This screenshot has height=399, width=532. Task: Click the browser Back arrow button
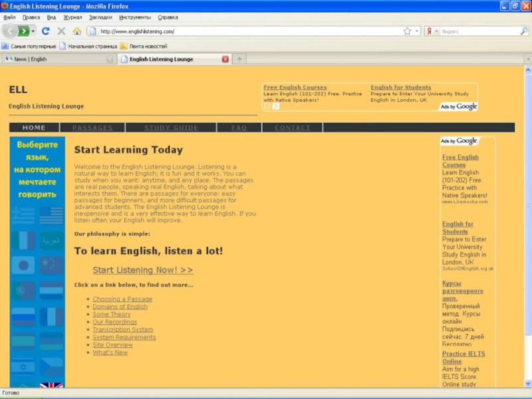coord(9,31)
